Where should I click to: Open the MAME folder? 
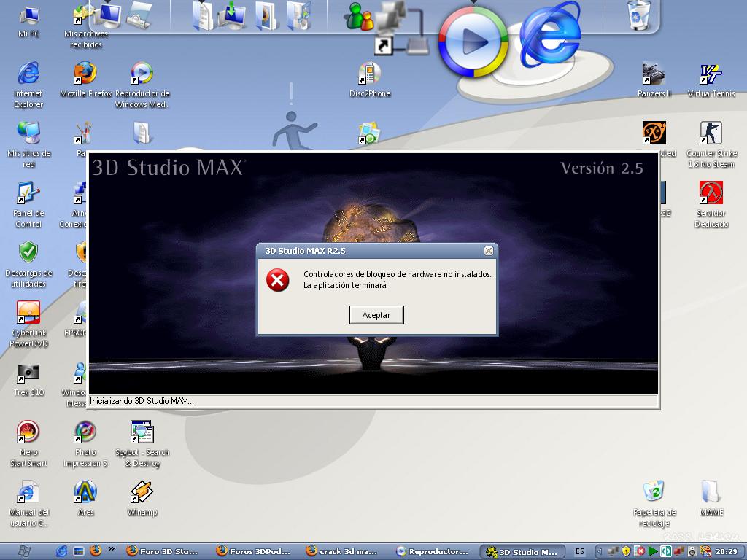[x=711, y=499]
